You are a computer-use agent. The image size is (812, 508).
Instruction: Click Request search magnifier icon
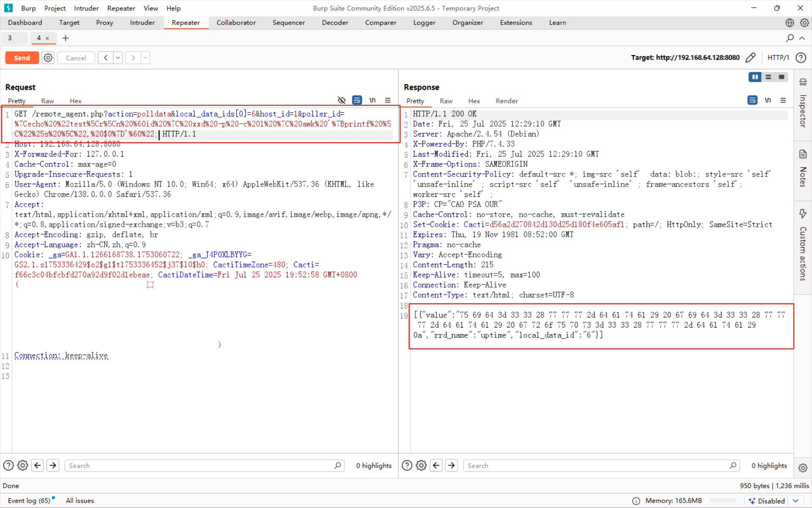[337, 466]
